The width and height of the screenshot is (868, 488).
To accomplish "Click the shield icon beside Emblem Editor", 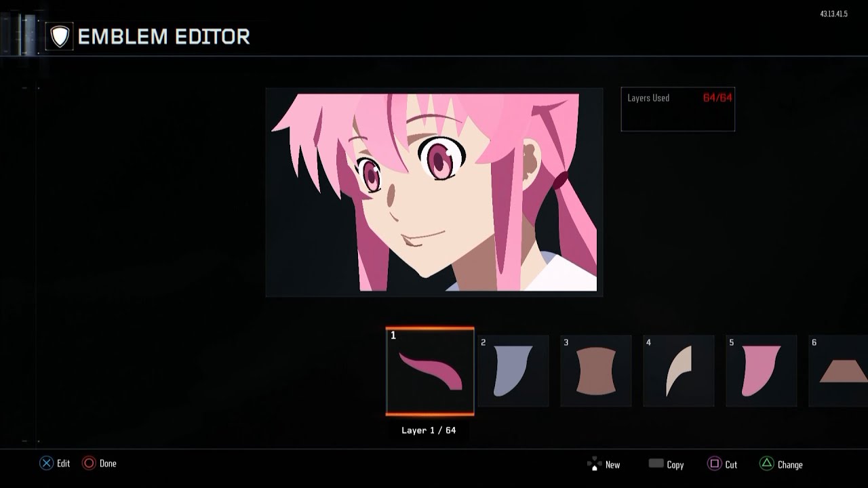I will pos(60,37).
